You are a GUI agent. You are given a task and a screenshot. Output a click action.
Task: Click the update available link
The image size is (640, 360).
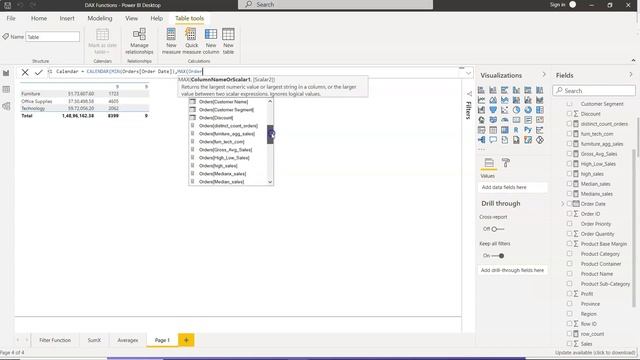[595, 352]
